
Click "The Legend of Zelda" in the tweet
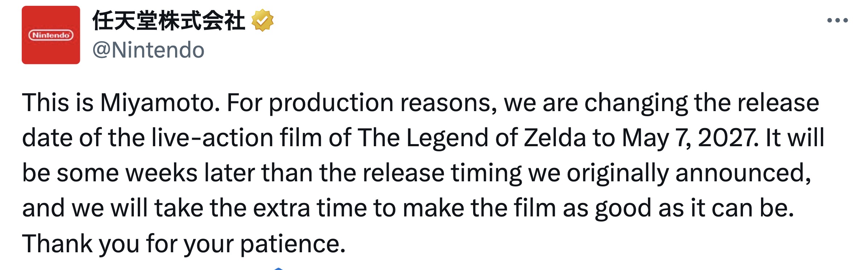point(472,138)
